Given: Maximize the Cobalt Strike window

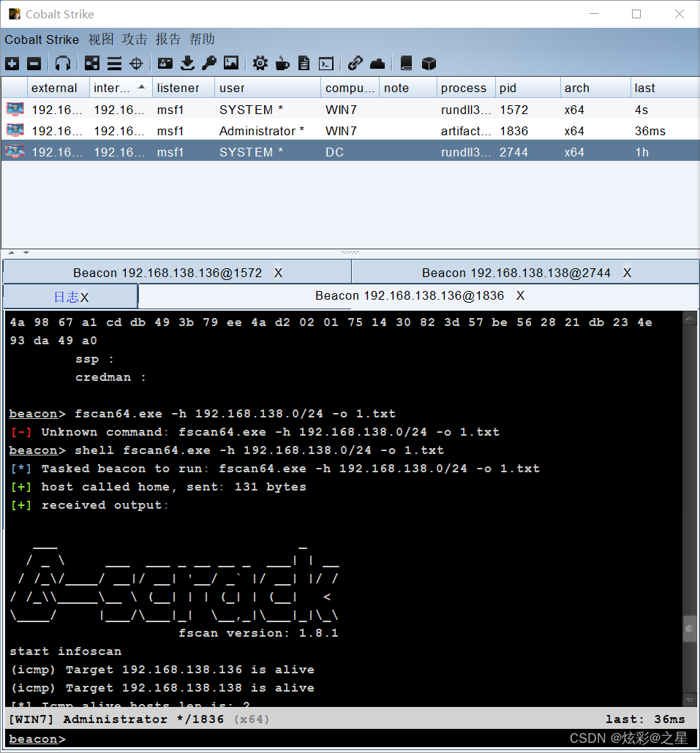Looking at the screenshot, I should click(636, 14).
